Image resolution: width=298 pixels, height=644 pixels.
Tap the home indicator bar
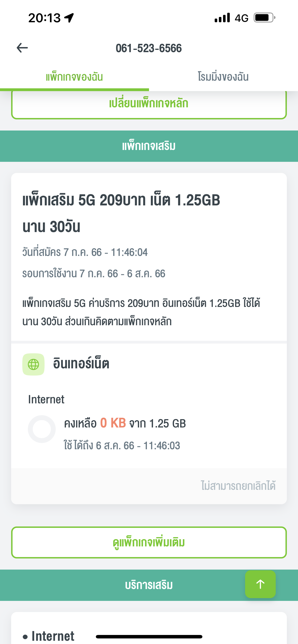pos(149,637)
